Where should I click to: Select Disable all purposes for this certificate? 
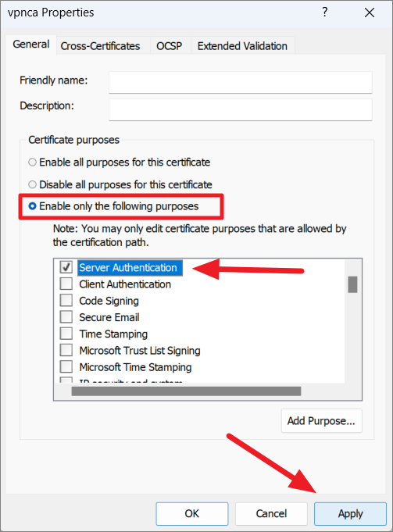[x=32, y=184]
